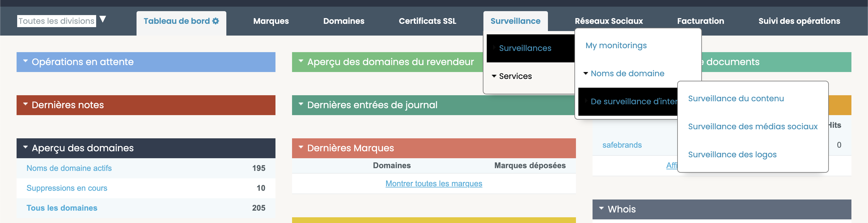The image size is (868, 223).
Task: Collapse the Dernières notes panel arrow
Action: point(25,105)
